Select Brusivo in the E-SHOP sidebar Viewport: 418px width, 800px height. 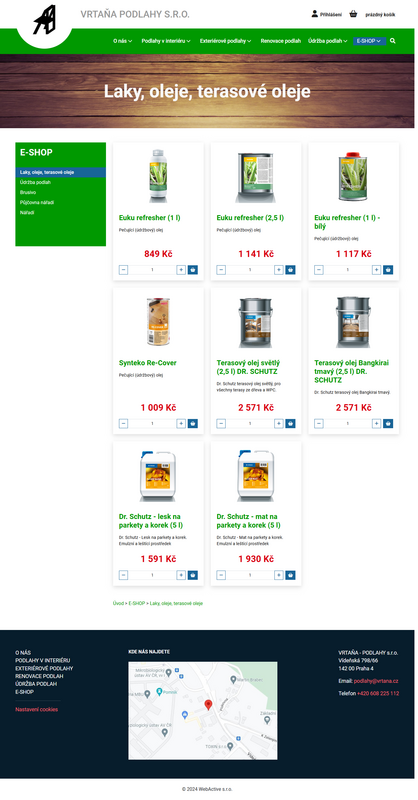coord(28,192)
